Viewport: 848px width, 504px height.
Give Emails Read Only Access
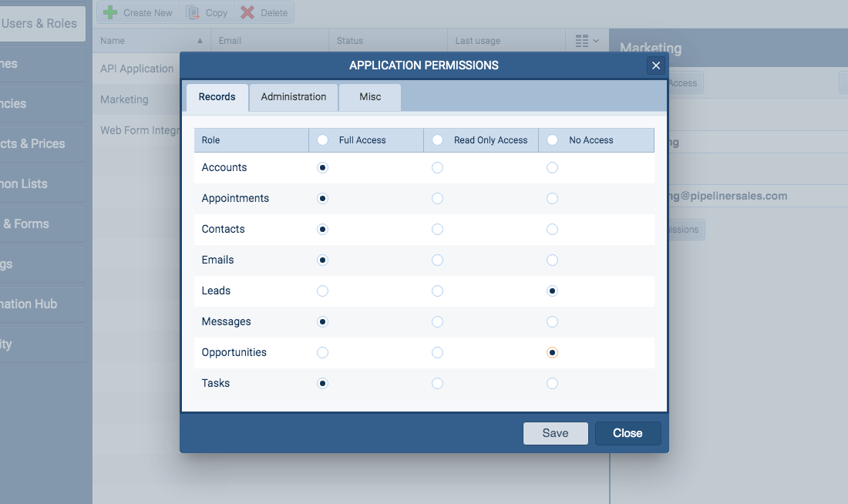tap(438, 260)
